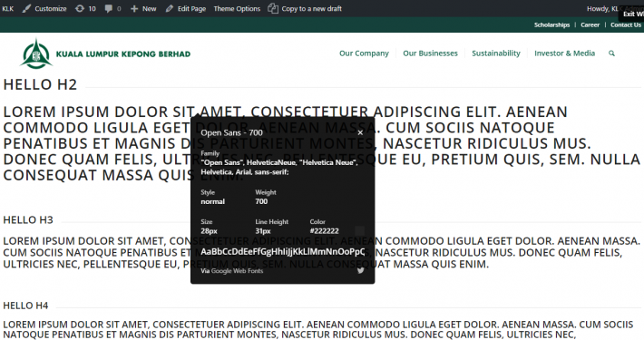Open the Our Company menu
Viewport: 644px width, 340px height.
[x=364, y=53]
